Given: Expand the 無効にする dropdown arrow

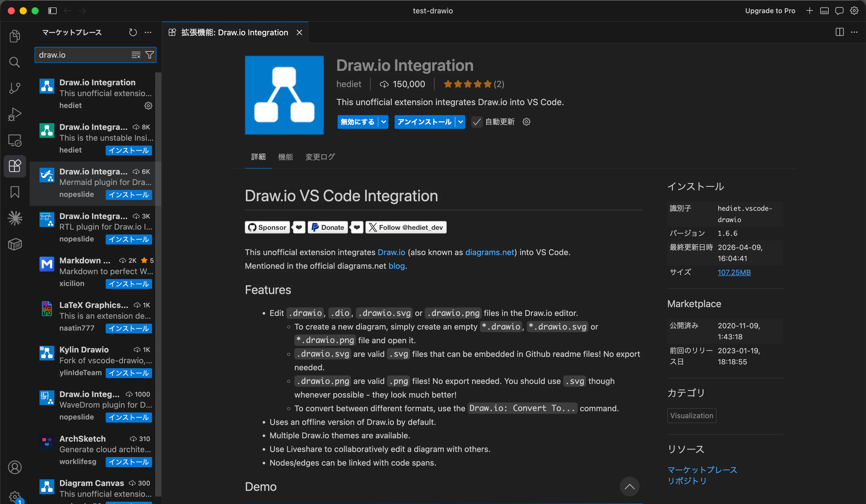Looking at the screenshot, I should pos(384,122).
